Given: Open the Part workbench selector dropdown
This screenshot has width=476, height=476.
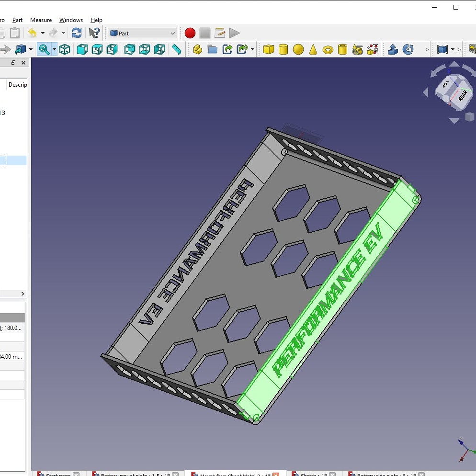Looking at the screenshot, I should click(x=142, y=33).
